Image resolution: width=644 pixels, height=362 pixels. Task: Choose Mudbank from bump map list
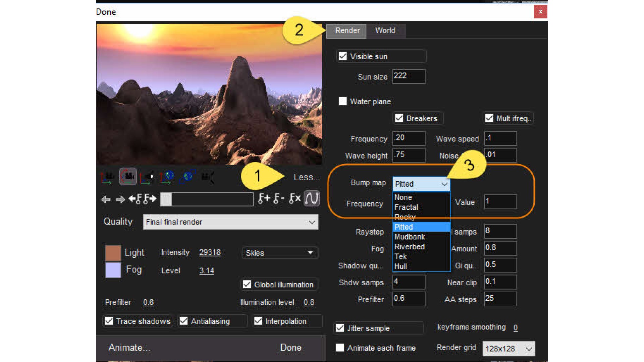(410, 237)
